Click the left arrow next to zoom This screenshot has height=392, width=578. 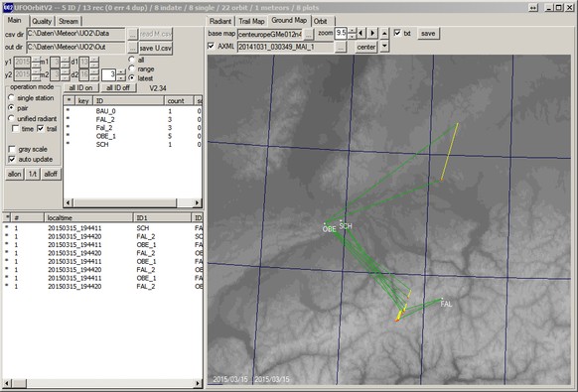tap(361, 33)
